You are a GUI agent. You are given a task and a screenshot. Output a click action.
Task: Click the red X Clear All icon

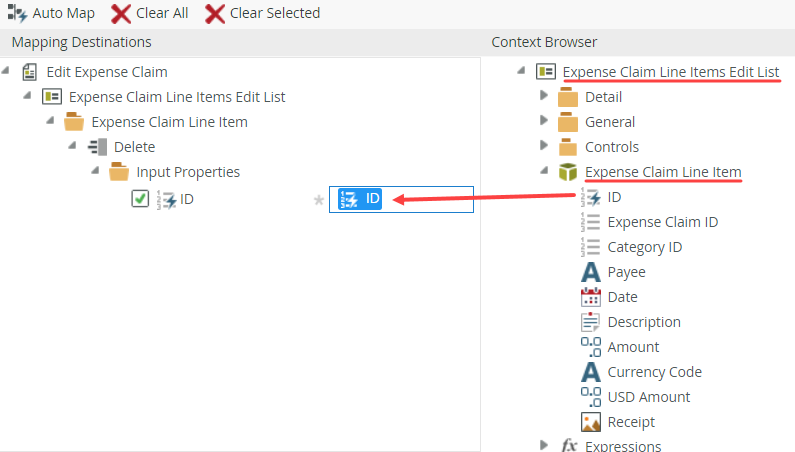(121, 13)
